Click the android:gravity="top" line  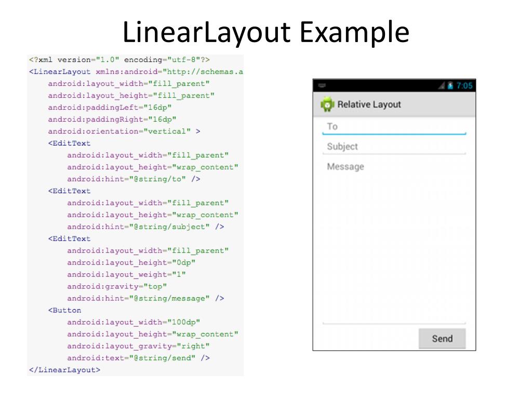pos(117,286)
